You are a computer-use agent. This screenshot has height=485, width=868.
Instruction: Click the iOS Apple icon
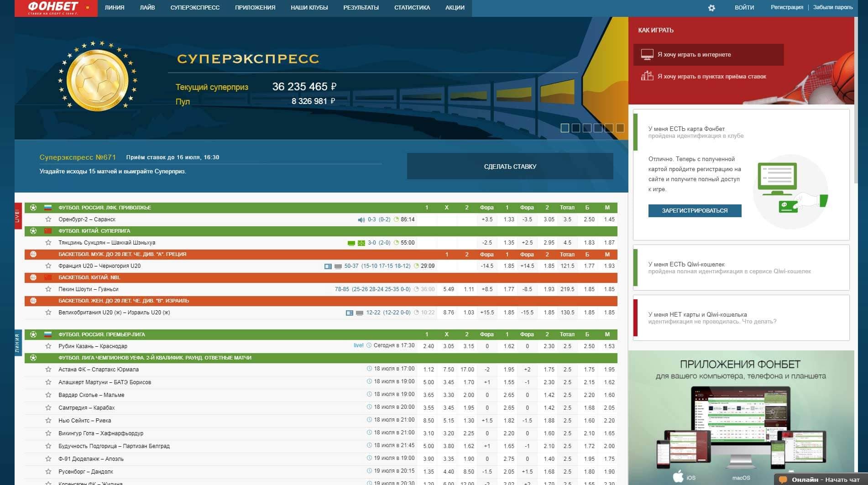point(679,476)
